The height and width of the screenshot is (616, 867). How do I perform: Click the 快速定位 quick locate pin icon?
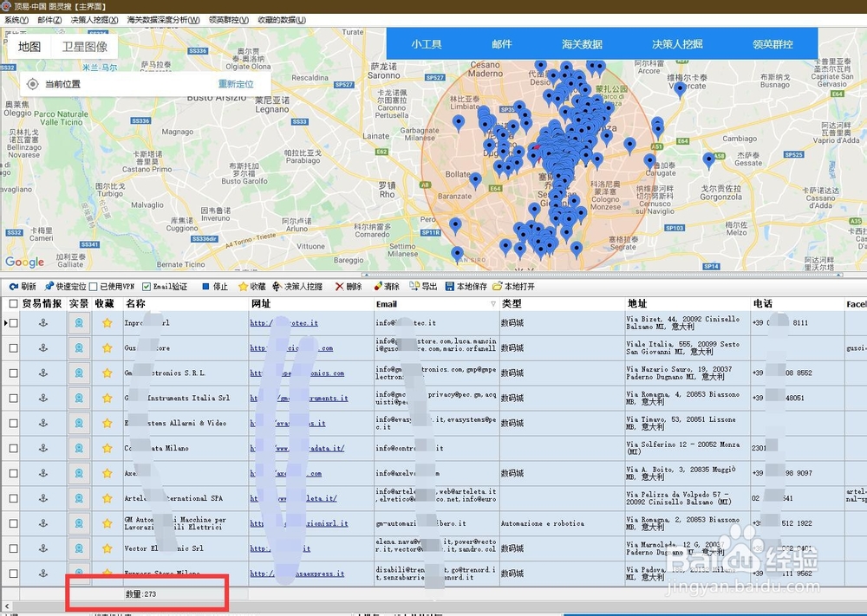[x=49, y=286]
